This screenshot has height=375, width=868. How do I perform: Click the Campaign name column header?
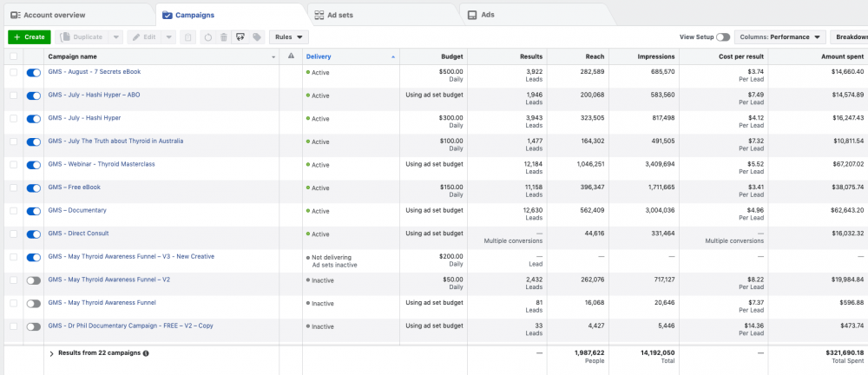[x=72, y=56]
